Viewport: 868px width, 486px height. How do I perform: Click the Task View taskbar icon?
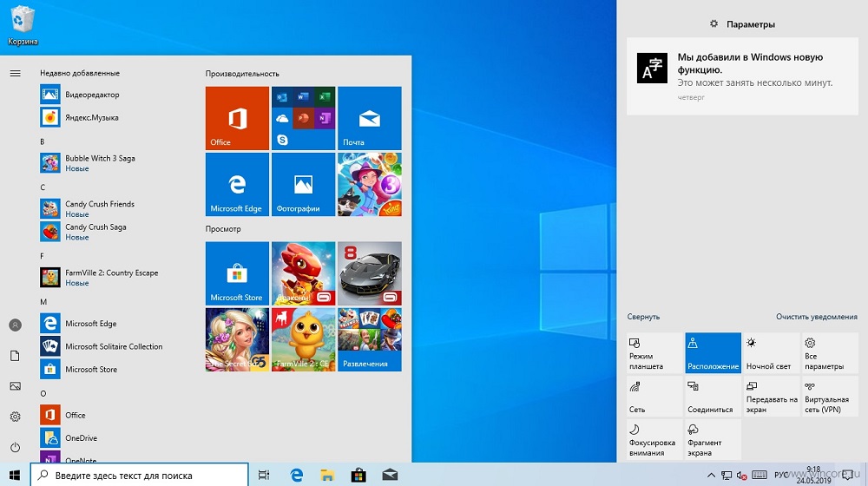click(x=264, y=475)
